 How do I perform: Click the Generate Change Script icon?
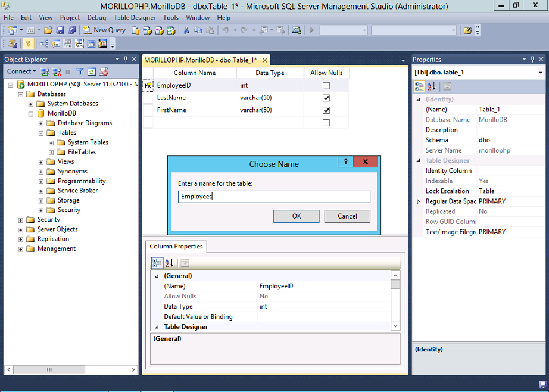click(13, 43)
